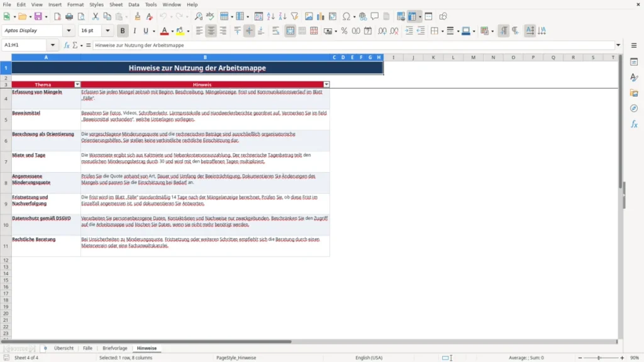Image resolution: width=644 pixels, height=362 pixels.
Task: Click the Sort Descending icon
Action: [282, 16]
